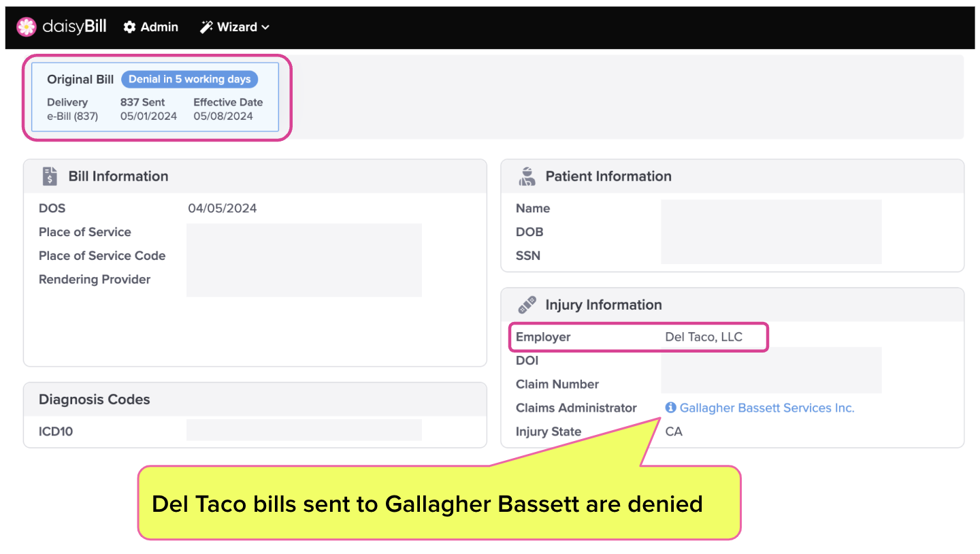980x554 pixels.
Task: Click the daisyBill home wordmark
Action: [74, 27]
